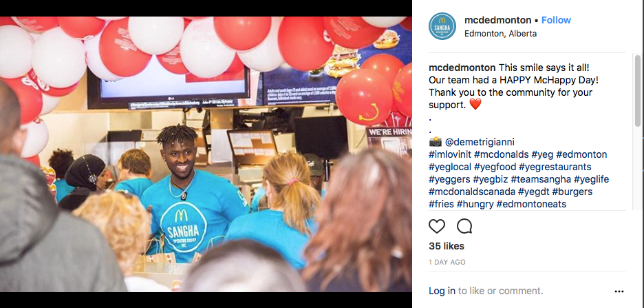This screenshot has height=308, width=644.
Task: Open the three-dots more options menu
Action: coord(619,291)
